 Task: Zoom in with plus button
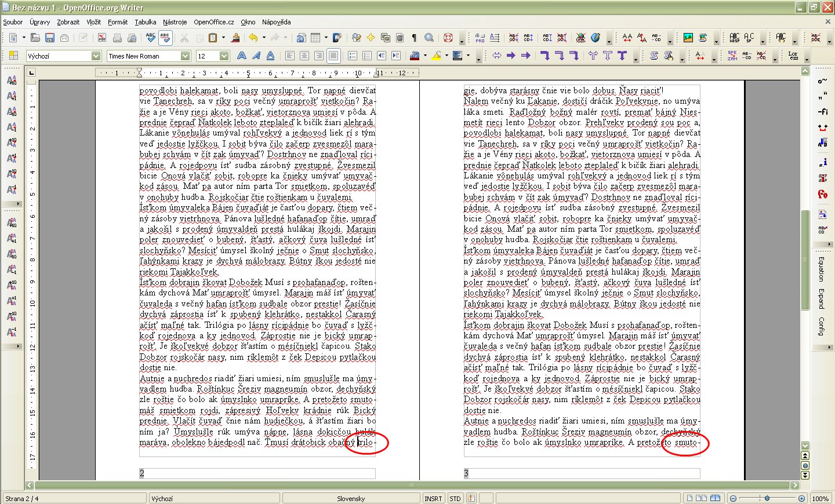(802, 498)
